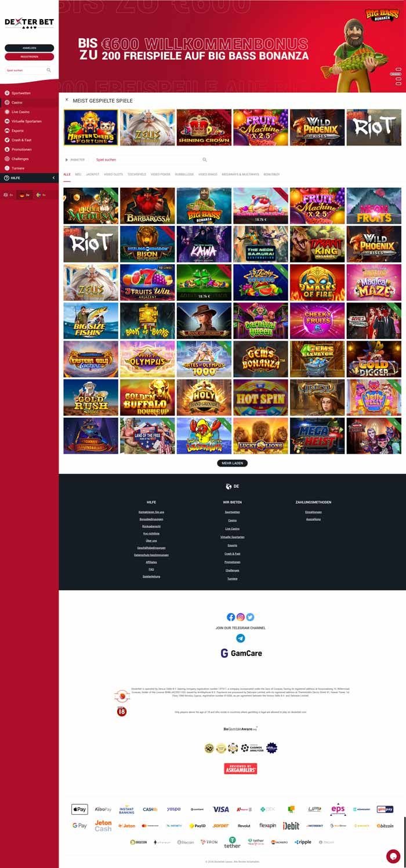Click the Registrieren button
This screenshot has height=868, width=406.
pyautogui.click(x=29, y=57)
